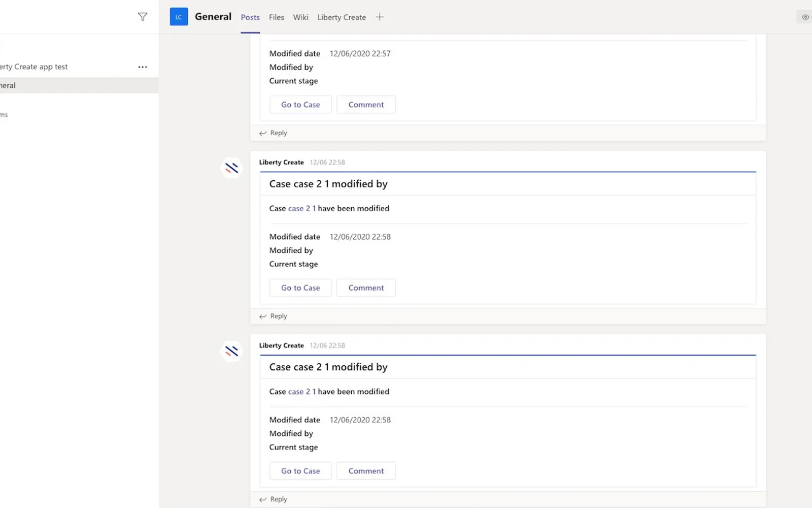Click the Liberty Create avatar on the bottom post

tap(231, 351)
